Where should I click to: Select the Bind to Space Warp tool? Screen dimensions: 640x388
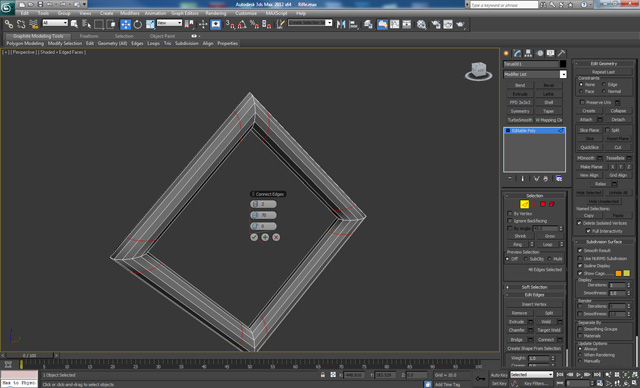[33, 24]
